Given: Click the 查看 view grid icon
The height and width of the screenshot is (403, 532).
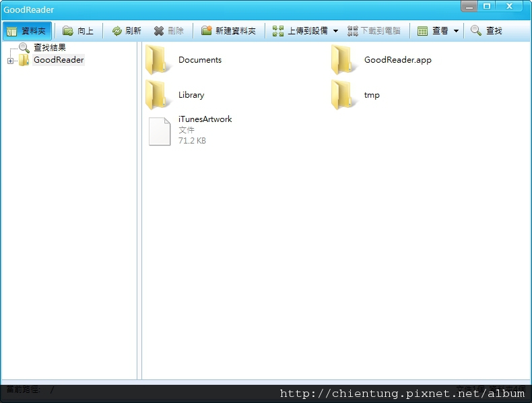Looking at the screenshot, I should tap(422, 31).
